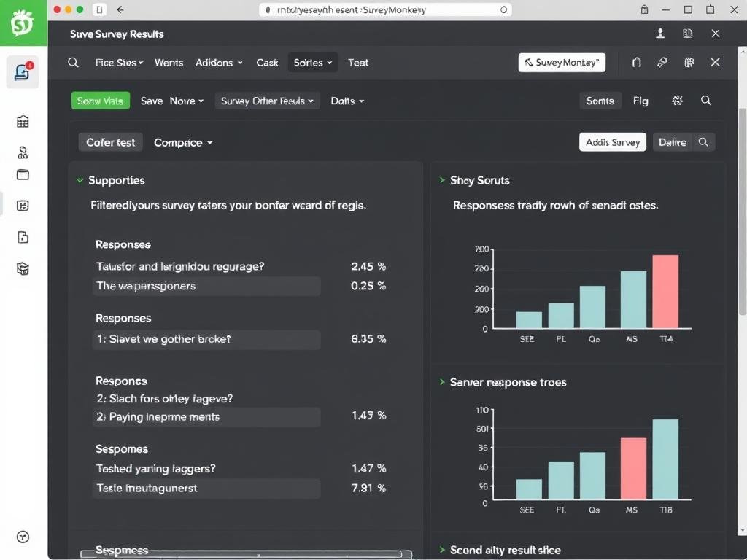Toggle the green checkmark beside Supporties
Screen dimensions: 747x560
(79, 180)
